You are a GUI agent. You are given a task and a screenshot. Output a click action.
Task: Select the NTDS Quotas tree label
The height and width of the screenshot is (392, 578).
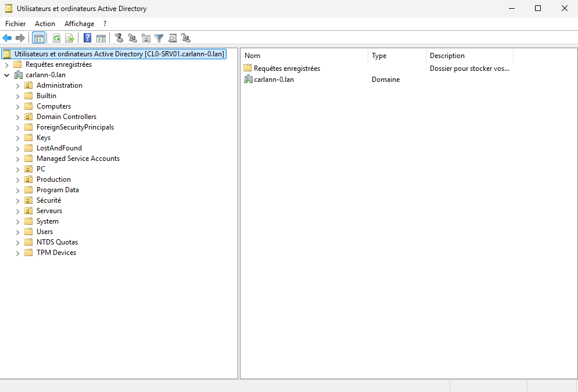(x=57, y=242)
